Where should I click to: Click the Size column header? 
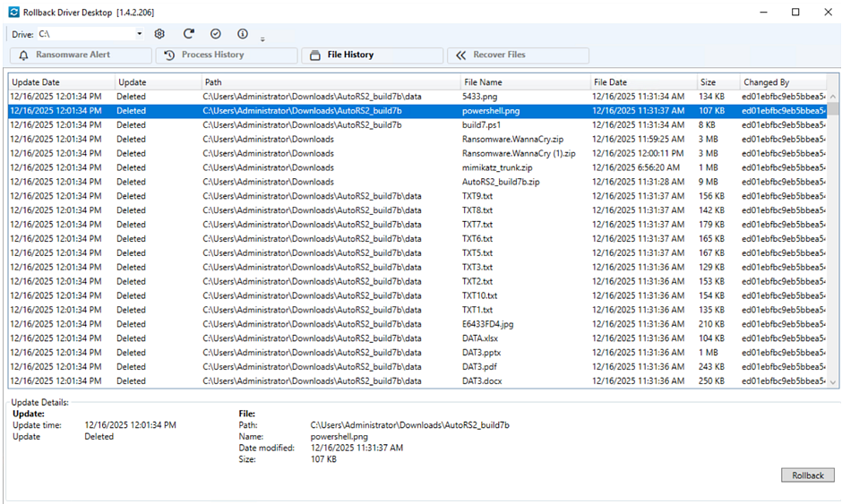pos(717,82)
